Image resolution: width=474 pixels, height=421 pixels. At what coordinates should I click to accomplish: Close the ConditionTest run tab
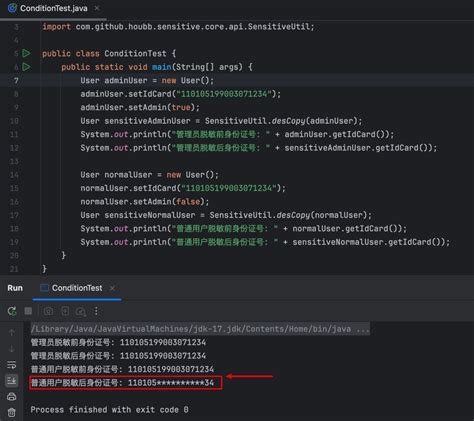[112, 288]
